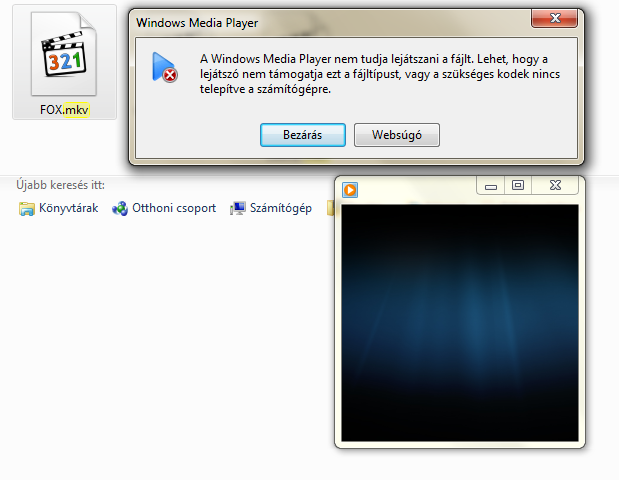The height and width of the screenshot is (480, 619).
Task: Click the Media Player video display area
Action: click(x=460, y=323)
